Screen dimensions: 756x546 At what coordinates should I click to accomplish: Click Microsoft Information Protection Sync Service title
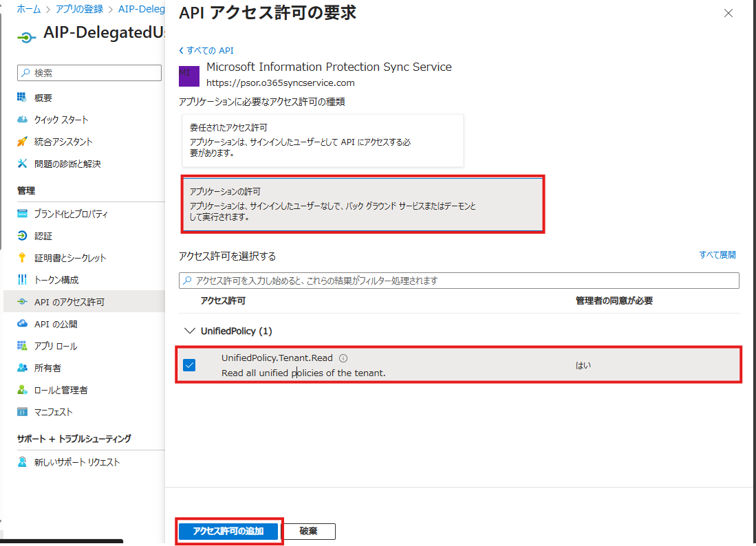coord(329,67)
